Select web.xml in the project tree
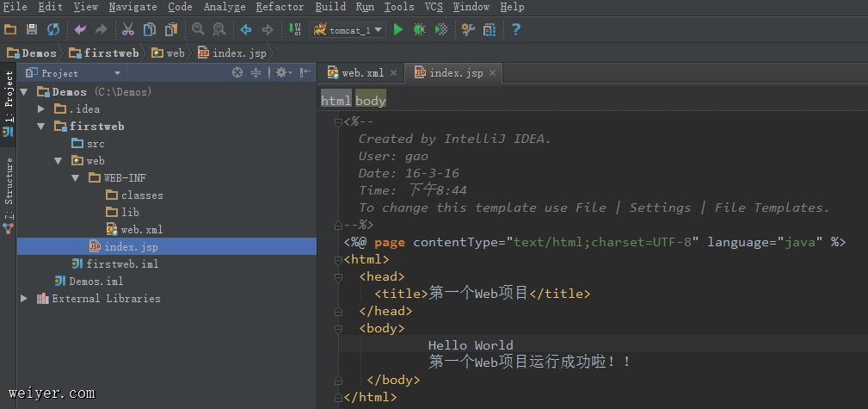The height and width of the screenshot is (409, 868). click(134, 229)
